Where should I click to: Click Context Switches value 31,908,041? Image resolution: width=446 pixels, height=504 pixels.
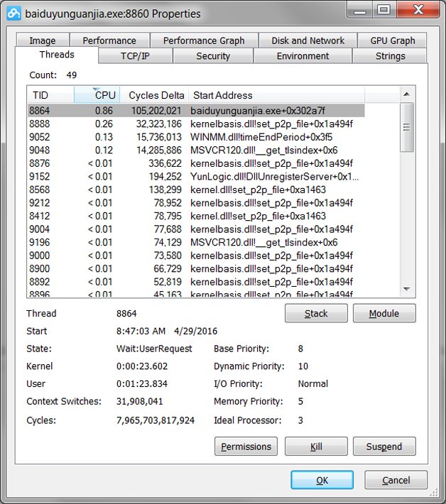click(x=140, y=402)
